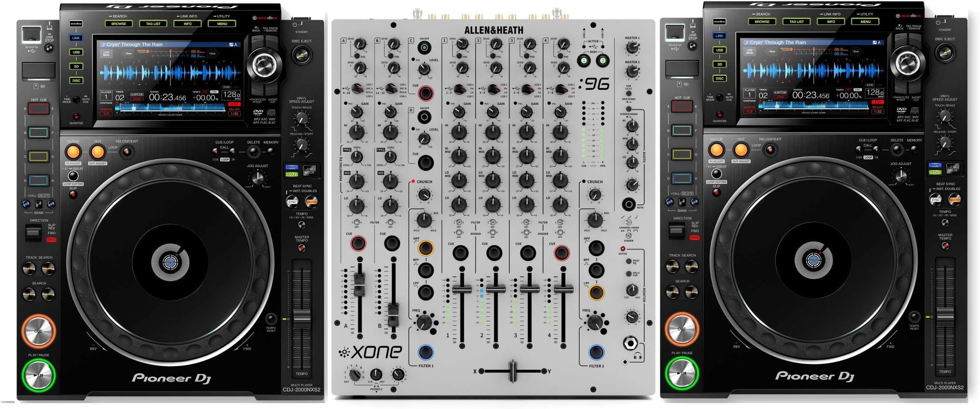Image resolution: width=980 pixels, height=409 pixels.
Task: Toggle VINYL/CDJ jog mode on left CDJ
Action: click(309, 170)
